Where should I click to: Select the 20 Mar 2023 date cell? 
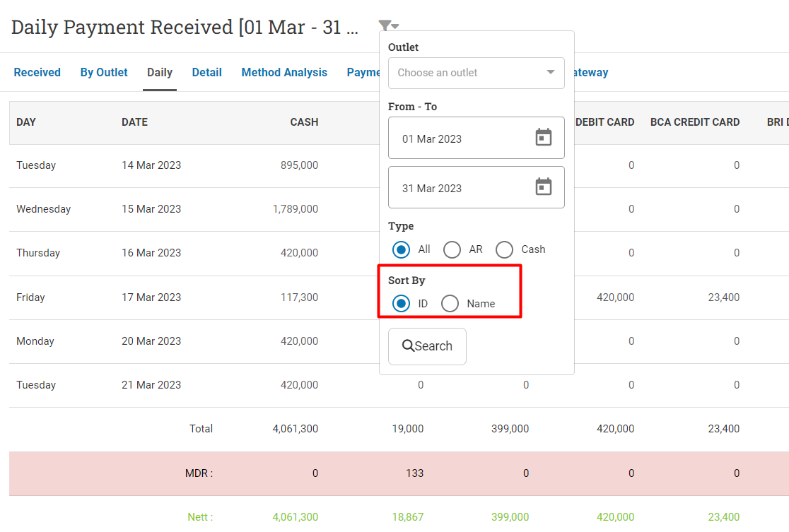coord(151,341)
